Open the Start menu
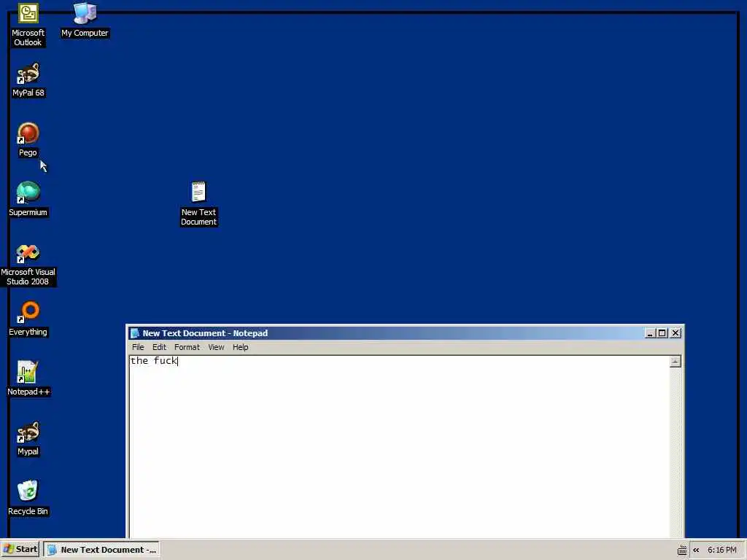This screenshot has width=747, height=560. (20, 550)
